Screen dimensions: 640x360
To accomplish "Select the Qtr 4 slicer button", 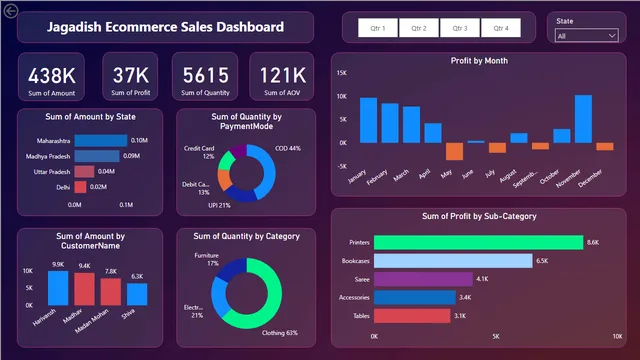I will (x=501, y=28).
